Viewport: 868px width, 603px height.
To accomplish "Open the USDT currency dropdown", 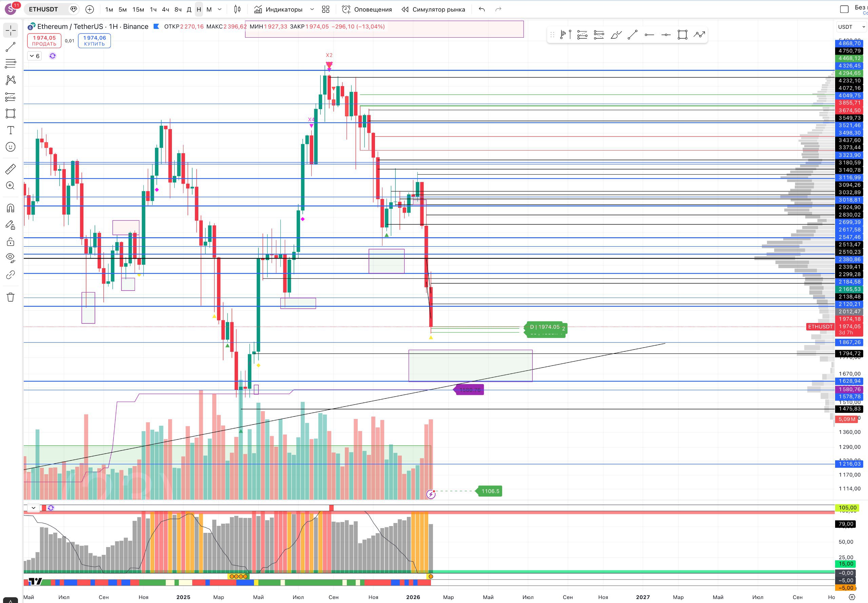I will pyautogui.click(x=851, y=27).
